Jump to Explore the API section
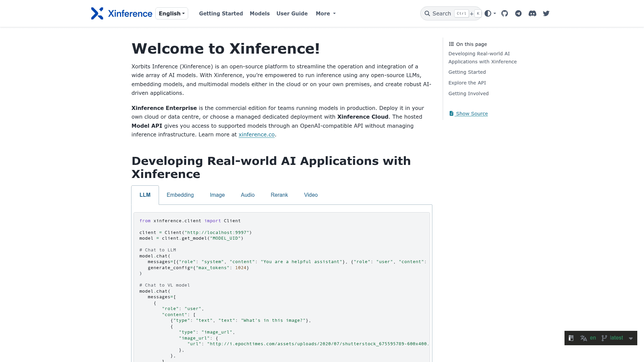 467,83
